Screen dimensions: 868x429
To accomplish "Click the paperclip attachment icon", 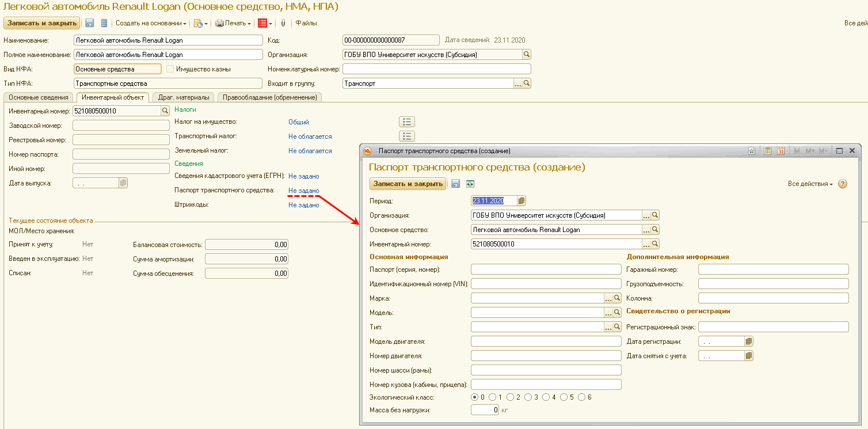I will tap(283, 23).
